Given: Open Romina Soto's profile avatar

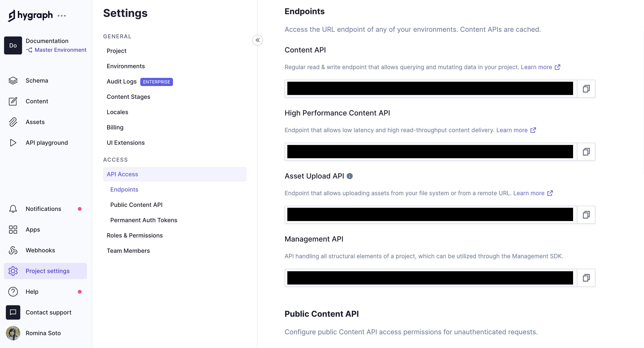Looking at the screenshot, I should (13, 333).
